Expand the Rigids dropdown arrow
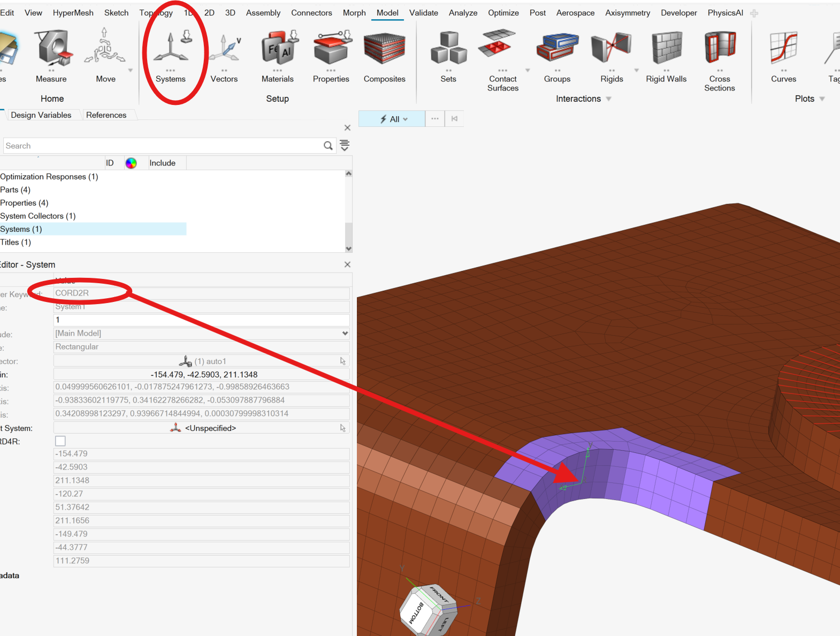 pyautogui.click(x=637, y=70)
